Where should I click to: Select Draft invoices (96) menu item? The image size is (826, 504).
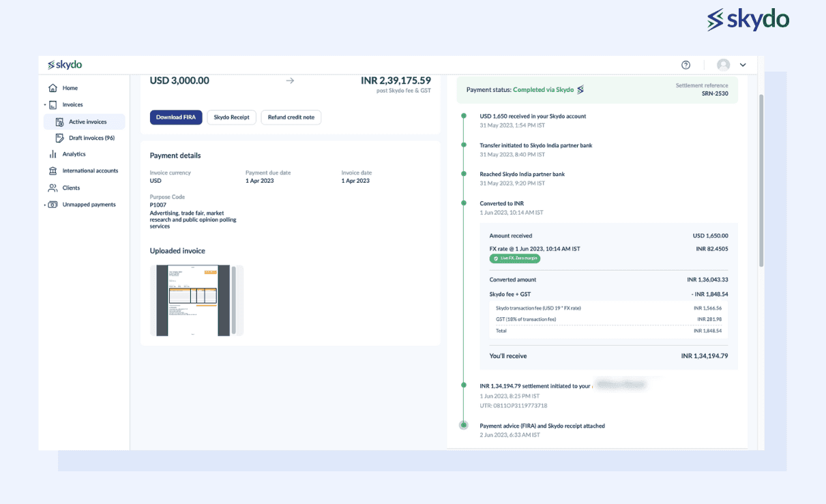(x=91, y=138)
